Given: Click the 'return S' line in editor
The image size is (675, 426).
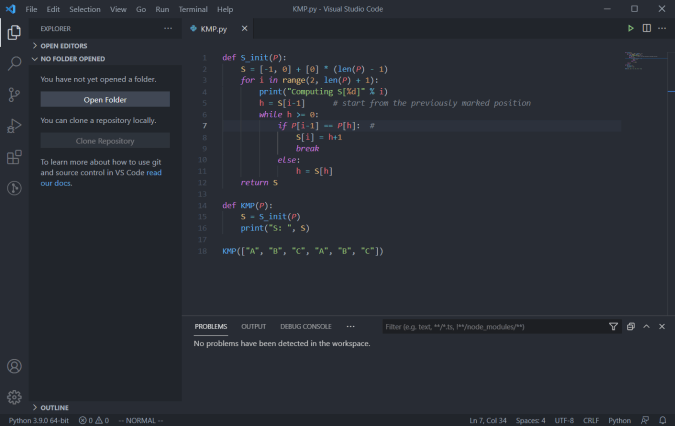Looking at the screenshot, I should tap(259, 182).
